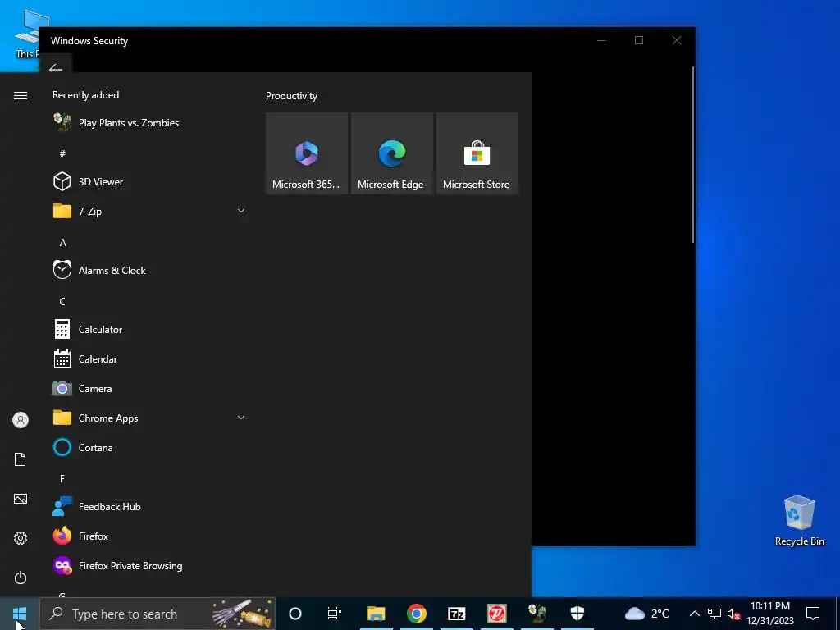
Task: Jump to letter A section header
Action: 62,243
